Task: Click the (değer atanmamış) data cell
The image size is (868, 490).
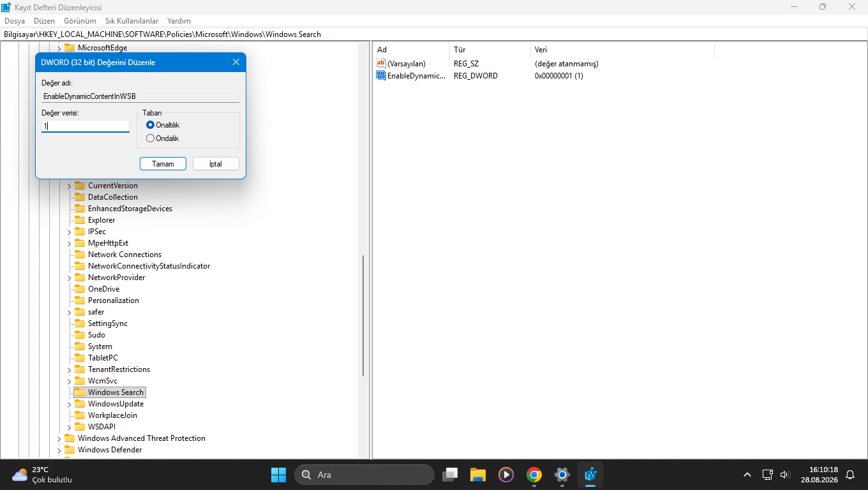Action: (567, 64)
